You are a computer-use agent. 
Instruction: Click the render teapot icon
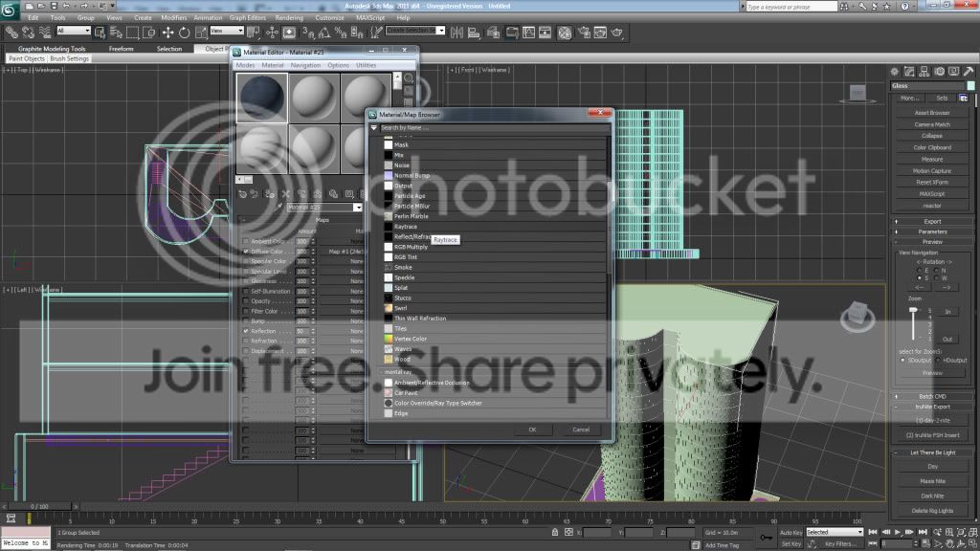click(617, 33)
